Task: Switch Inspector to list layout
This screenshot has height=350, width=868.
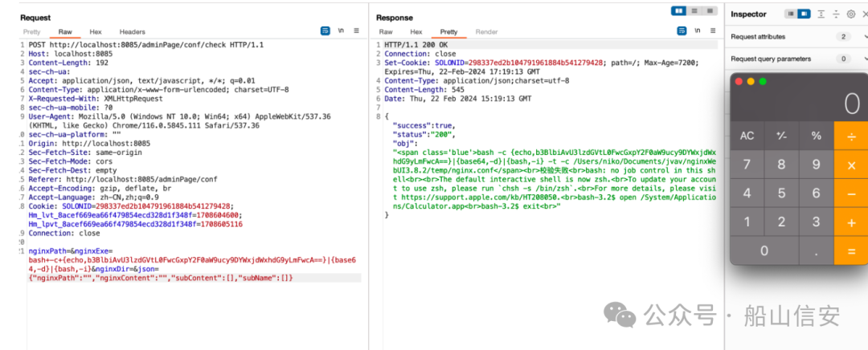Action: [x=791, y=14]
